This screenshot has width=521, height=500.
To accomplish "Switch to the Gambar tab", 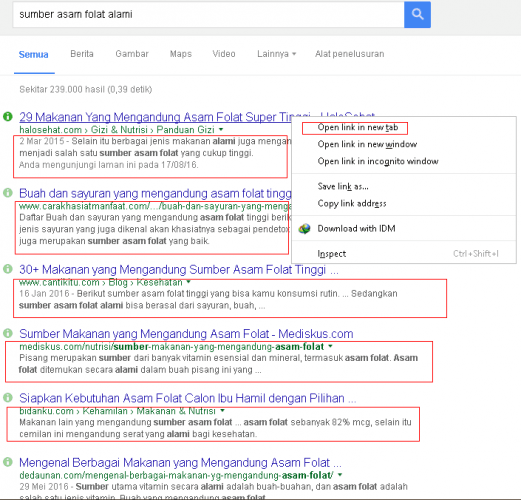I will coord(132,54).
